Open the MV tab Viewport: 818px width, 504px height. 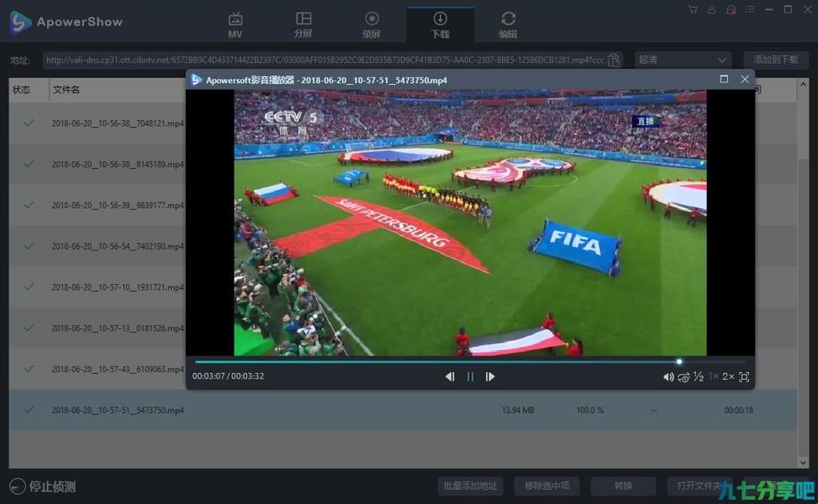click(235, 25)
